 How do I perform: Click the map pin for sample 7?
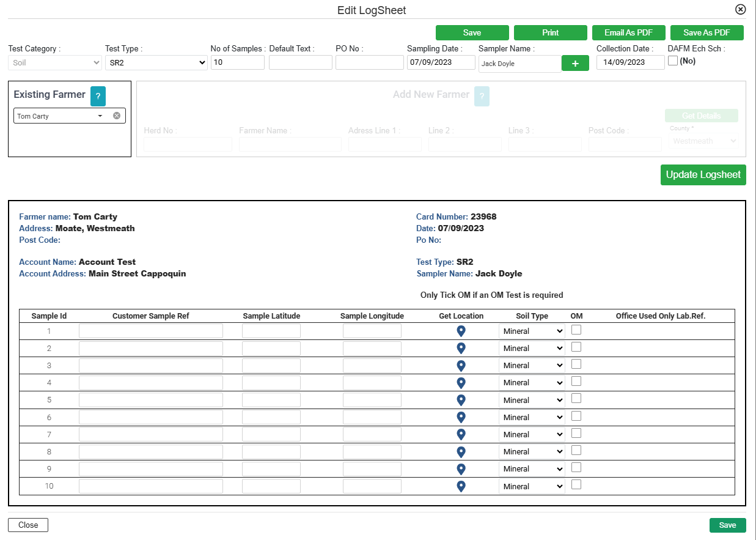(461, 434)
